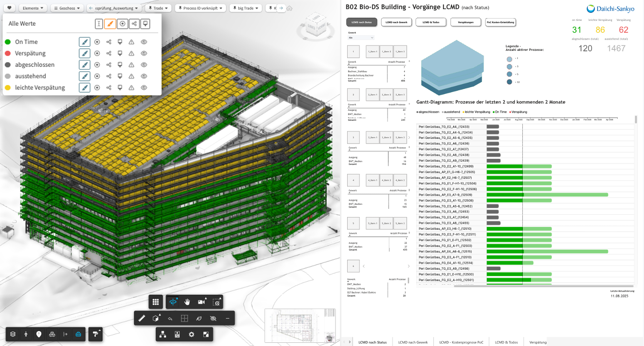
Task: Open the camera view options
Action: (201, 302)
